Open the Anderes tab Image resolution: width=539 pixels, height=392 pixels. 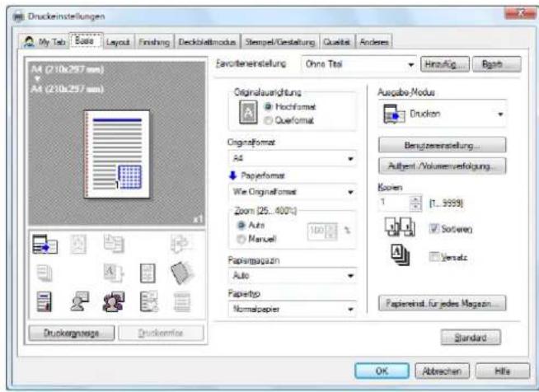[x=374, y=42]
